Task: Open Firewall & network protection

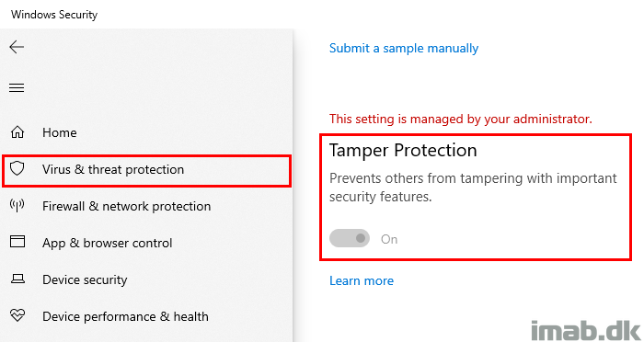Action: coord(127,206)
